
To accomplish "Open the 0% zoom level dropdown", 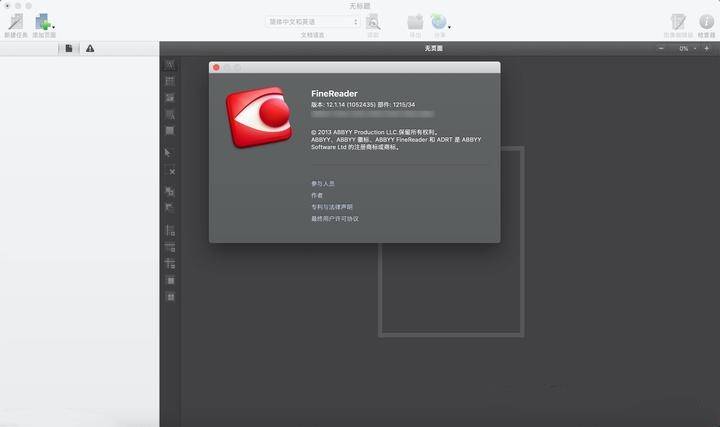I will (x=687, y=48).
